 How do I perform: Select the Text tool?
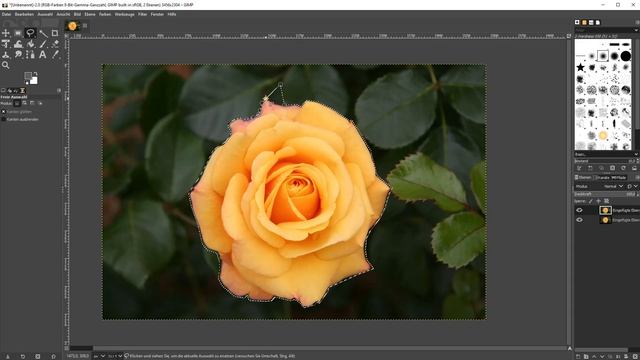42,54
